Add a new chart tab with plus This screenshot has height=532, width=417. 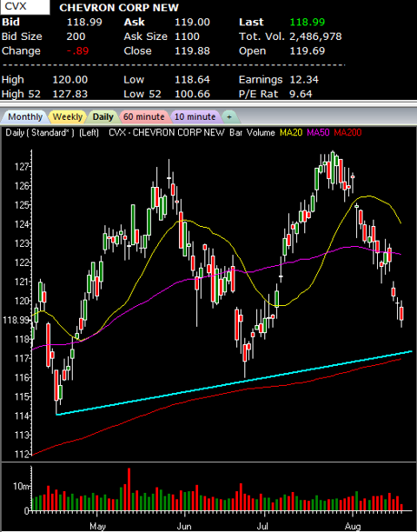point(229,117)
